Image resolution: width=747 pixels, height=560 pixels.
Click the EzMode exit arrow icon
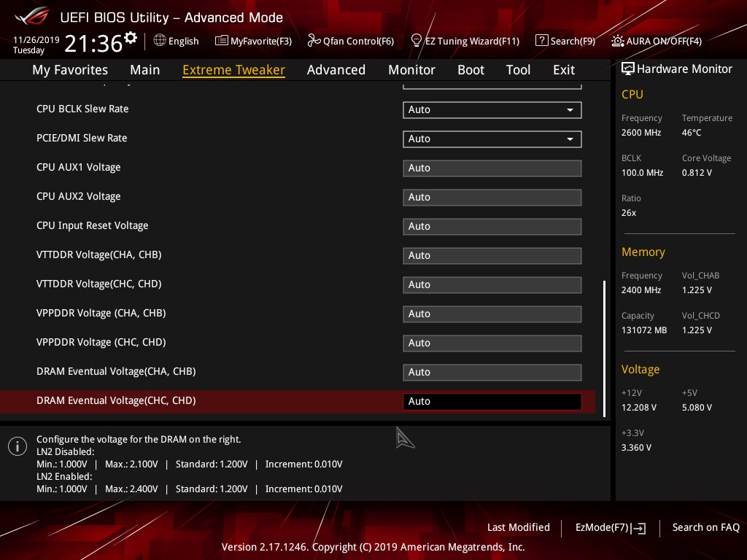coord(638,528)
